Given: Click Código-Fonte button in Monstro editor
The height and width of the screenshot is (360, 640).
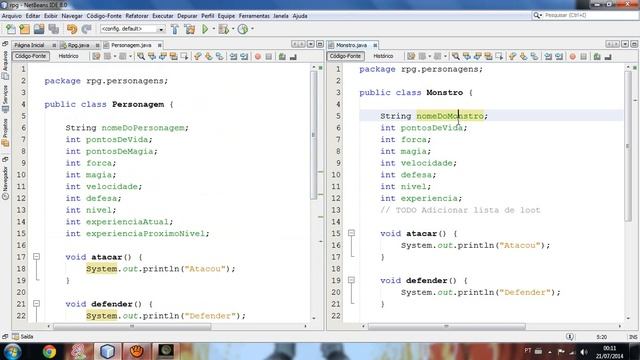Looking at the screenshot, I should tap(345, 56).
